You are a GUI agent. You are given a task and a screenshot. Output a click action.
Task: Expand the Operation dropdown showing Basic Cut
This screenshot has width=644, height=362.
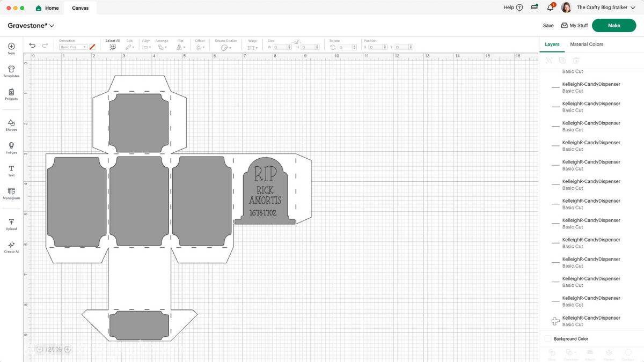[x=72, y=47]
